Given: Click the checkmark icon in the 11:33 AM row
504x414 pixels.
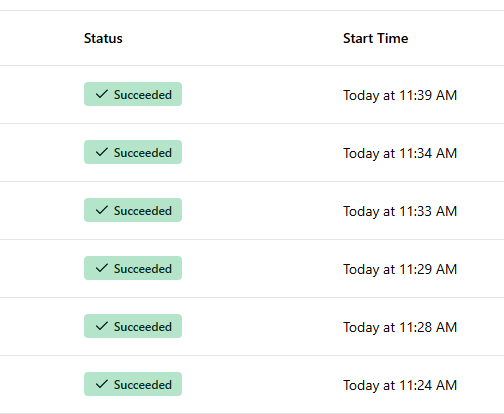Looking at the screenshot, I should pyautogui.click(x=102, y=210).
